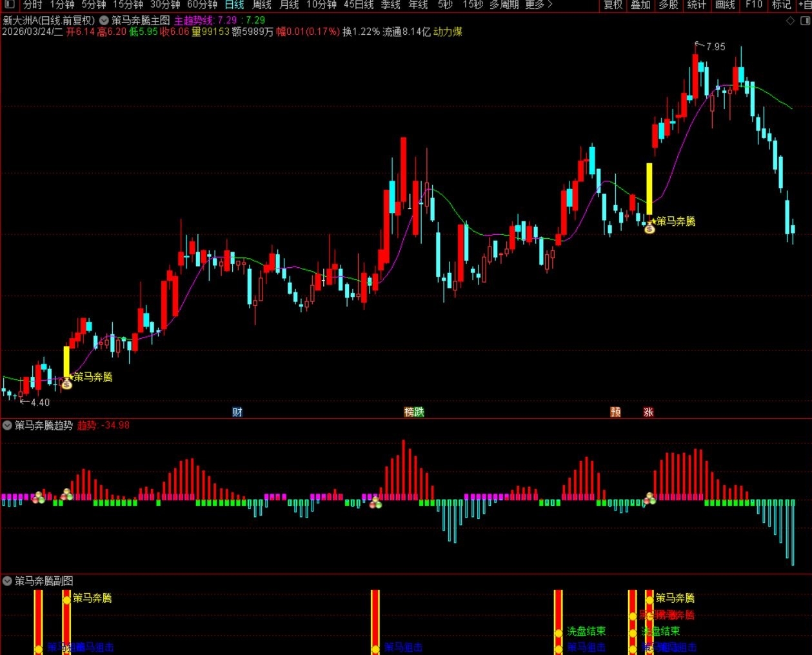The width and height of the screenshot is (812, 655).
Task: Click the 策马奔腾 label near the first yellow candle
Action: click(93, 377)
